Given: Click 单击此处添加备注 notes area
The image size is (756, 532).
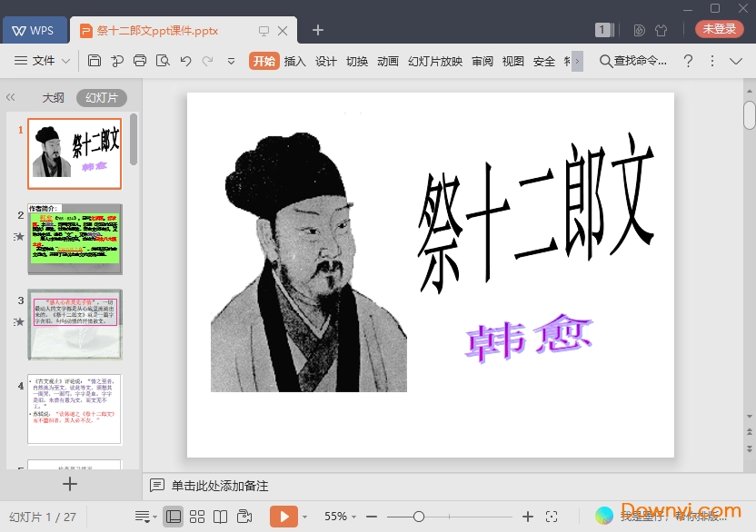Looking at the screenshot, I should click(x=220, y=486).
